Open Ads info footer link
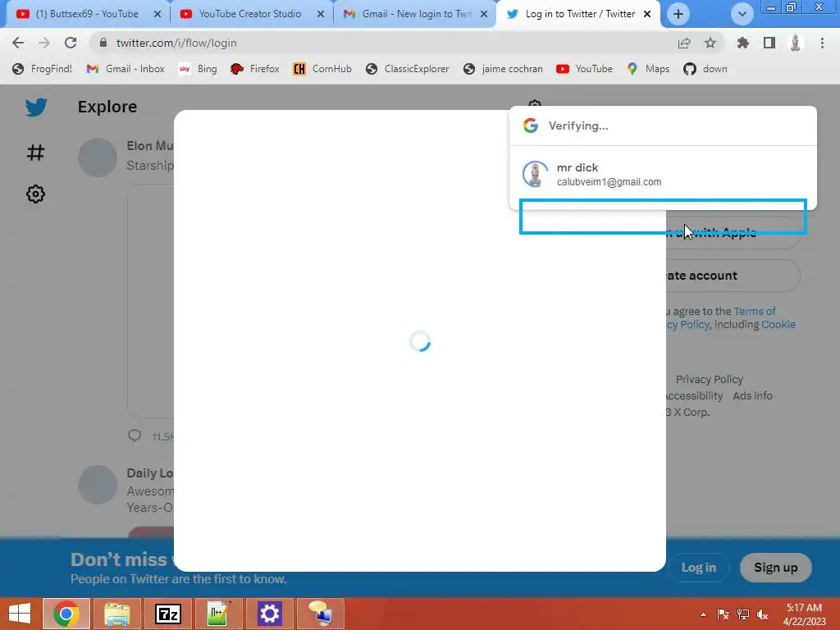The image size is (840, 630). 752,396
